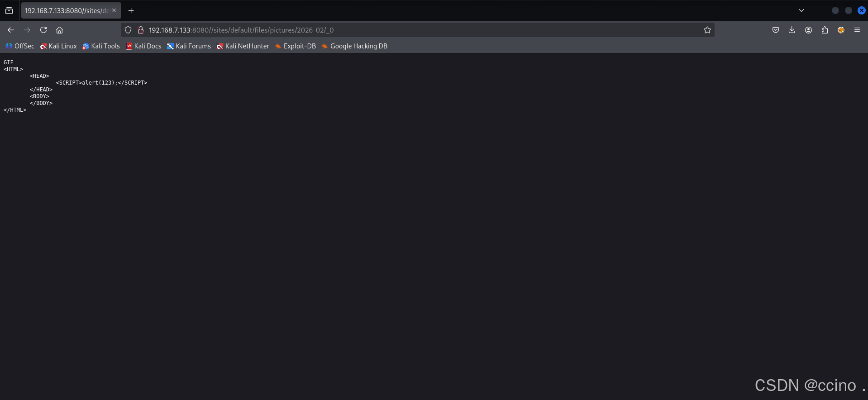Go back to the previous page
868x400 pixels.
tap(11, 30)
